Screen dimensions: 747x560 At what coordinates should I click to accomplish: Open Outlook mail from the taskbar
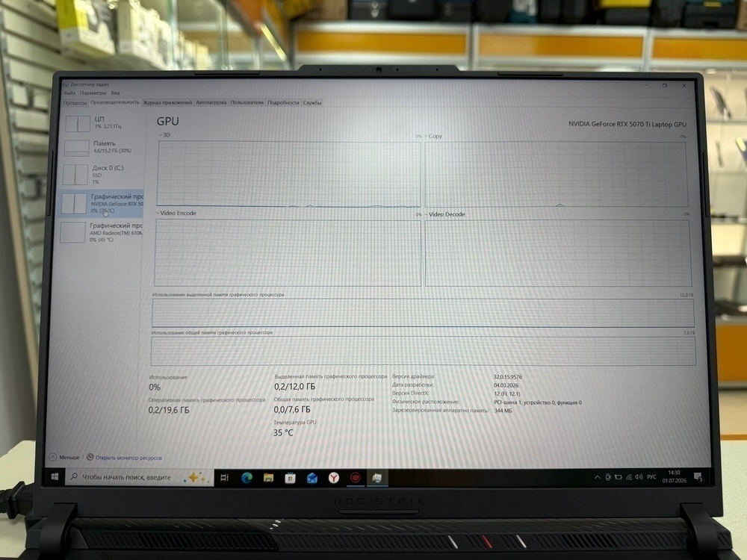click(312, 478)
